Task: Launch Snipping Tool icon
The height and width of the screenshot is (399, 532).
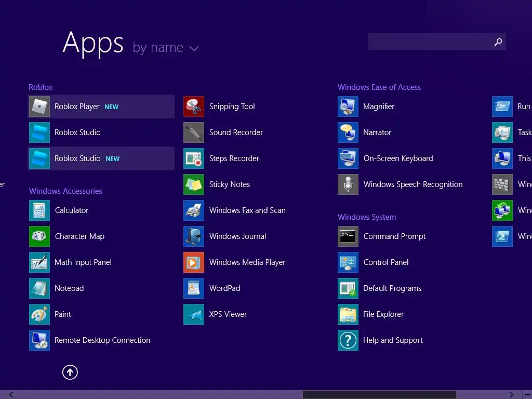Action: pos(194,107)
